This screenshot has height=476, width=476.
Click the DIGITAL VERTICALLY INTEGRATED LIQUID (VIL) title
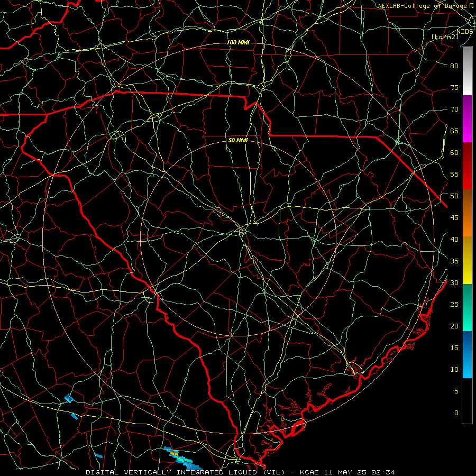(186, 472)
